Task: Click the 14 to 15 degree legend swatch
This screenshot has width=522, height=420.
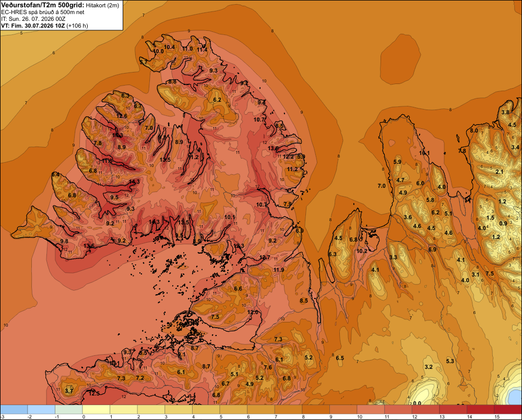Action: tap(480, 410)
